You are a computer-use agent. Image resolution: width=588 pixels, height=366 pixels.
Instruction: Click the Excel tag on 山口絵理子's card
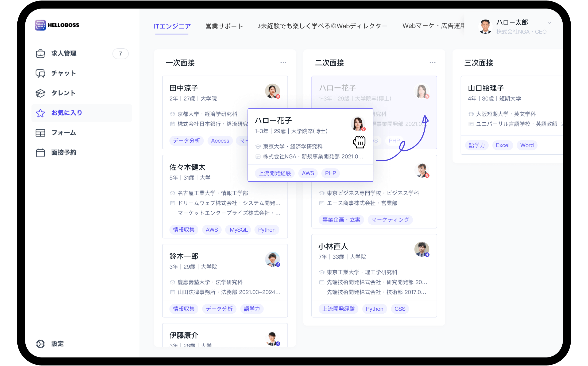pos(502,145)
